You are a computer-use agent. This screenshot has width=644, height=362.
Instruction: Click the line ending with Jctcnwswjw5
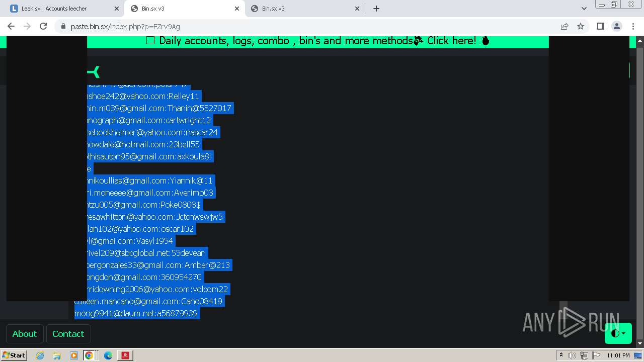click(x=156, y=217)
